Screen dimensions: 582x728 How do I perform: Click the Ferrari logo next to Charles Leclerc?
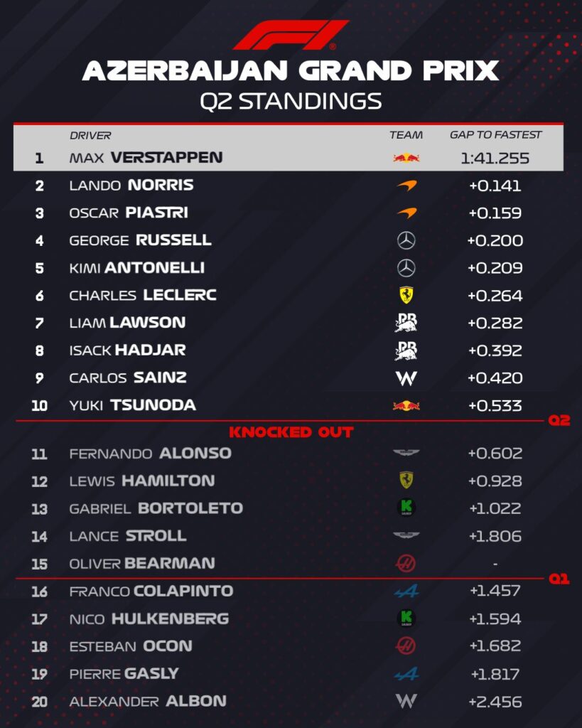pyautogui.click(x=406, y=296)
